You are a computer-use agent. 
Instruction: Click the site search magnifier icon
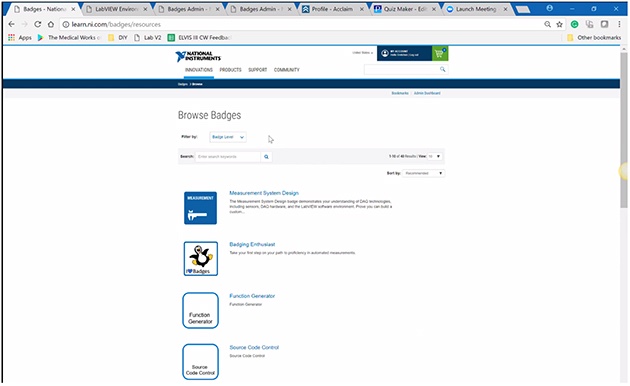[x=442, y=69]
